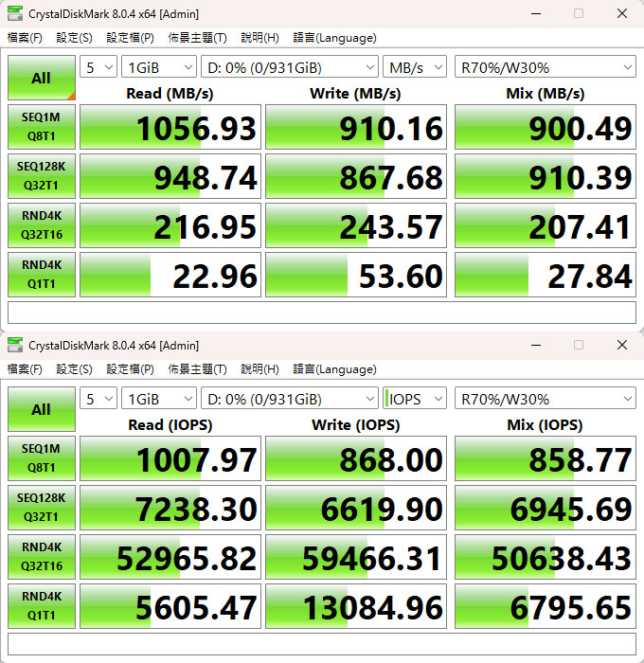Open 佈景主題(T) menu in top window
This screenshot has width=644, height=663.
[x=197, y=38]
